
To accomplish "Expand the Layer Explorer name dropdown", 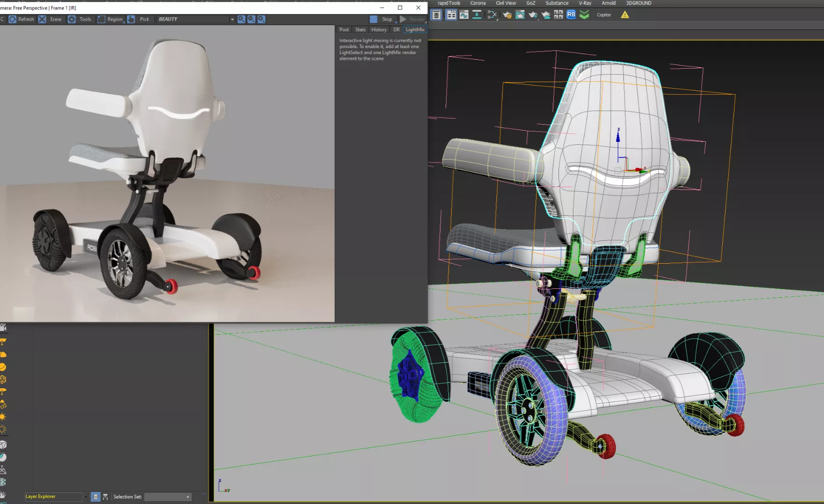I will (85, 497).
